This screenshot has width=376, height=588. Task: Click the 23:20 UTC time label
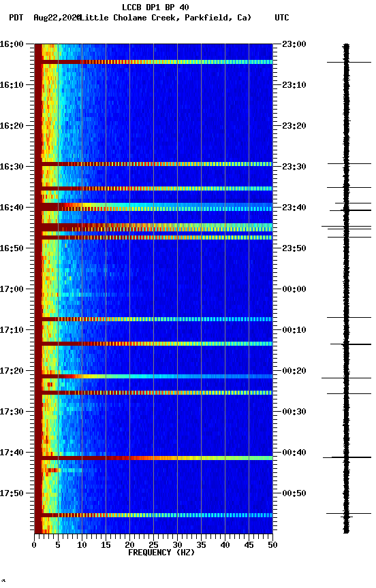(x=294, y=126)
